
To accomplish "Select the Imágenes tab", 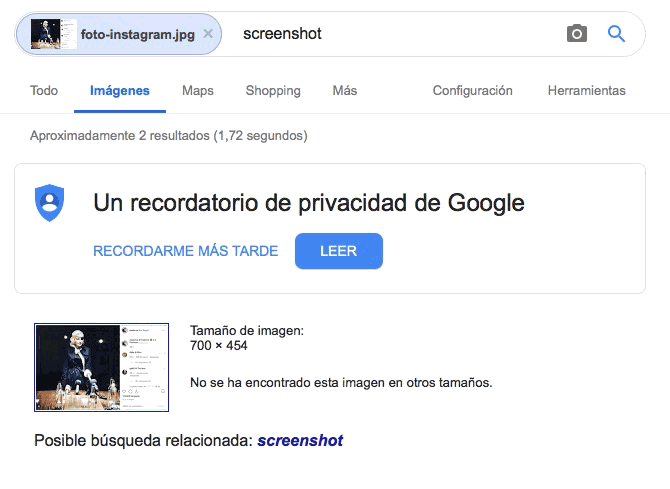I will coord(120,91).
